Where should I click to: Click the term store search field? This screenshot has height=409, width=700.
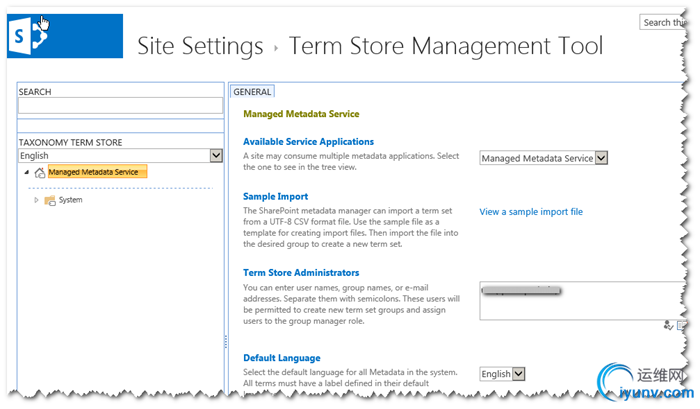point(120,105)
